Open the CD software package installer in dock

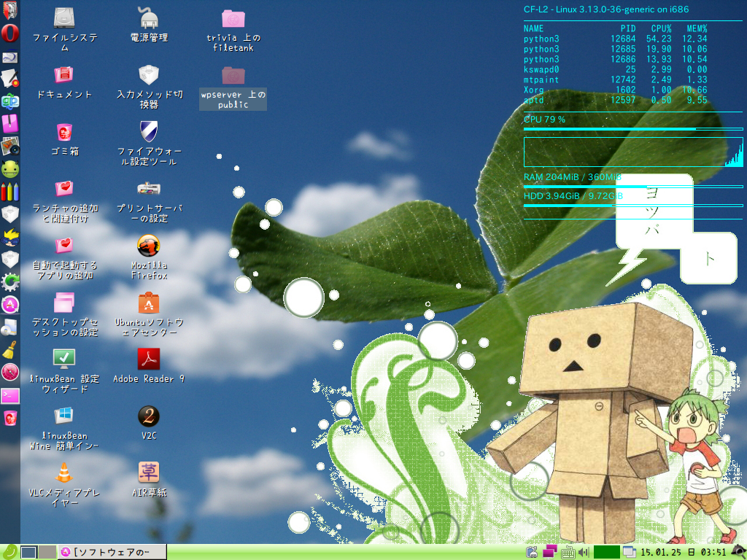coord(9,327)
